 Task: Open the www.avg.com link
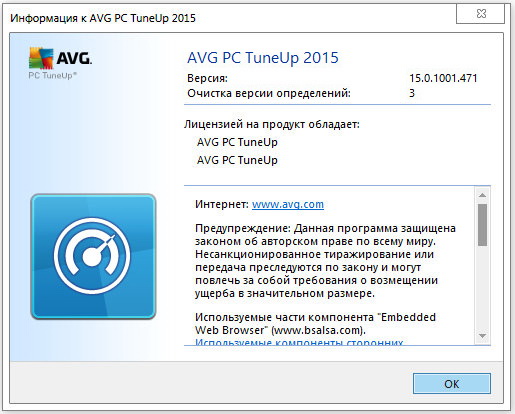click(288, 204)
